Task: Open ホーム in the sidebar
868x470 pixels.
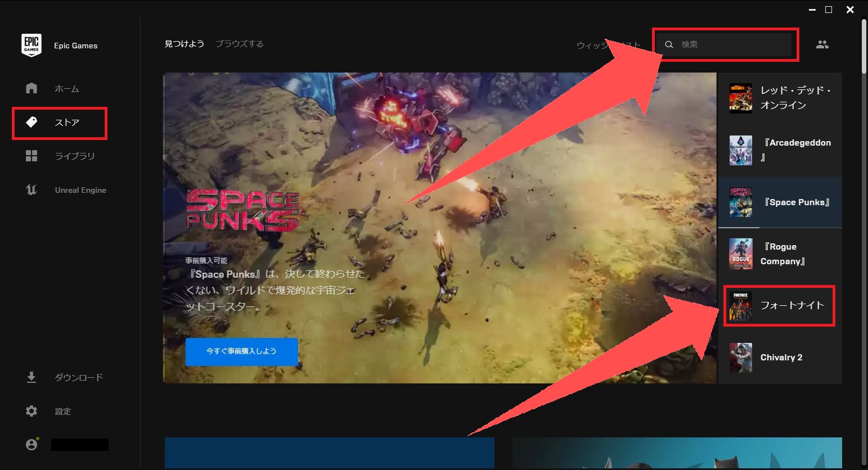Action: [x=67, y=89]
